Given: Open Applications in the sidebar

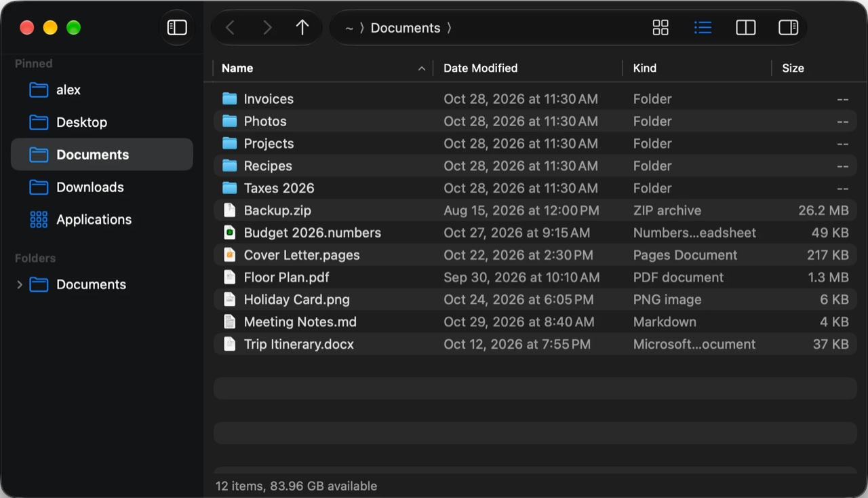Looking at the screenshot, I should 102,220.
